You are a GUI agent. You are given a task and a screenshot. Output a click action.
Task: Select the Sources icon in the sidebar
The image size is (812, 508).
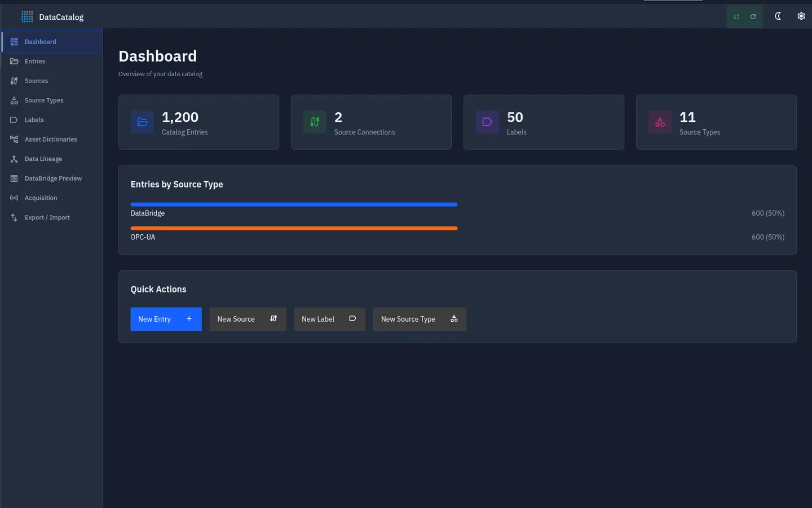14,81
